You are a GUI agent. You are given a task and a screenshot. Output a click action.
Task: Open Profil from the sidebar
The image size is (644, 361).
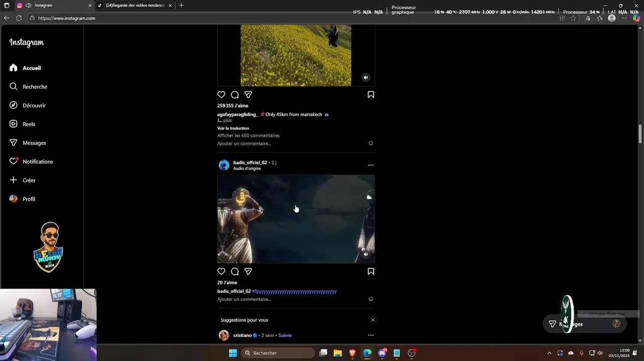pos(22,199)
